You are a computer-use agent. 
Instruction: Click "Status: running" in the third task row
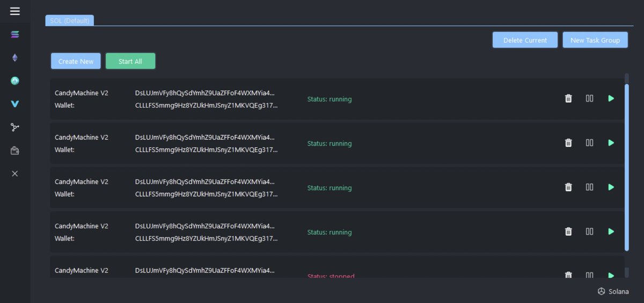(330, 188)
